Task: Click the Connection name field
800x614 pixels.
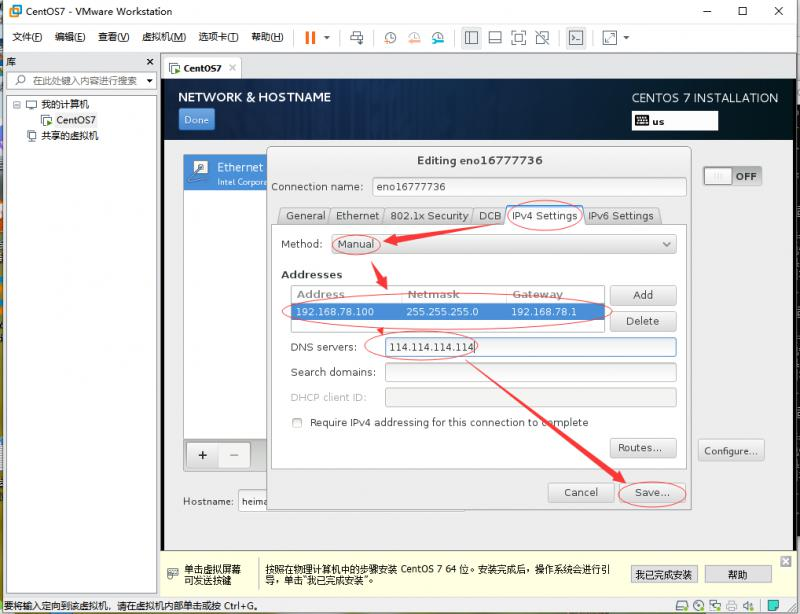Action: tap(529, 187)
